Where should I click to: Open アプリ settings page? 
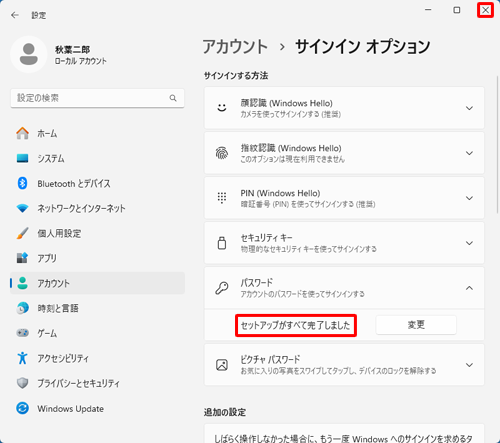pos(97,258)
